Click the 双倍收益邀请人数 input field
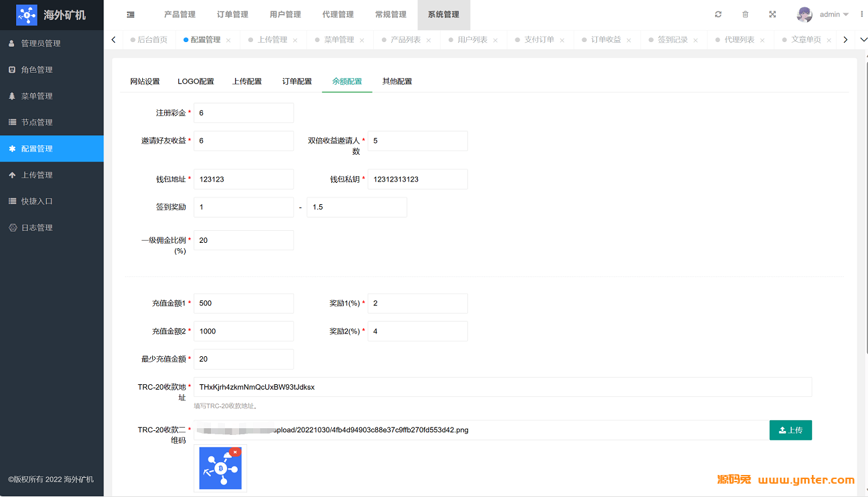The height and width of the screenshot is (497, 868). click(418, 141)
